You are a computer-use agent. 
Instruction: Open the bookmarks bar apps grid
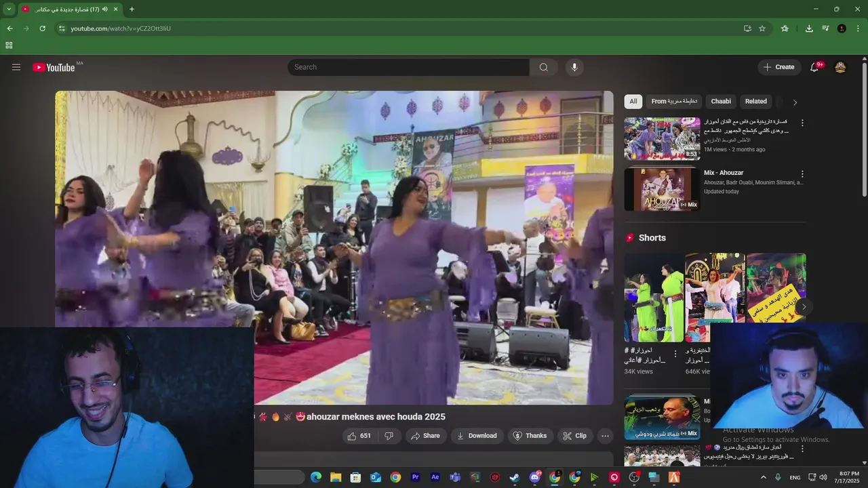tap(9, 45)
